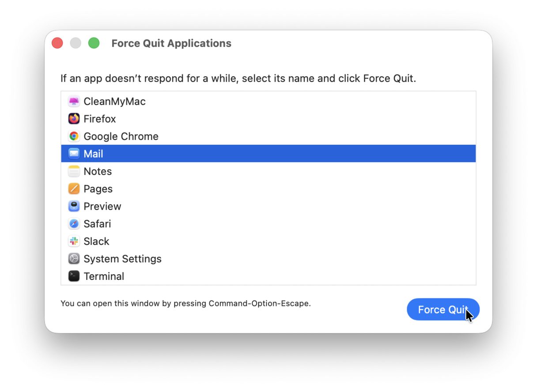Select Pages from the application list
The width and height of the screenshot is (537, 392).
coord(98,188)
